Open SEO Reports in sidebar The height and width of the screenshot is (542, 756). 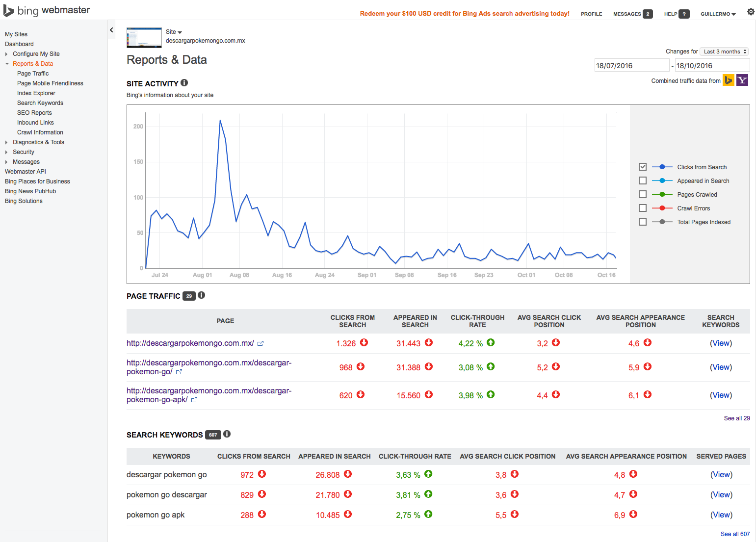(34, 113)
